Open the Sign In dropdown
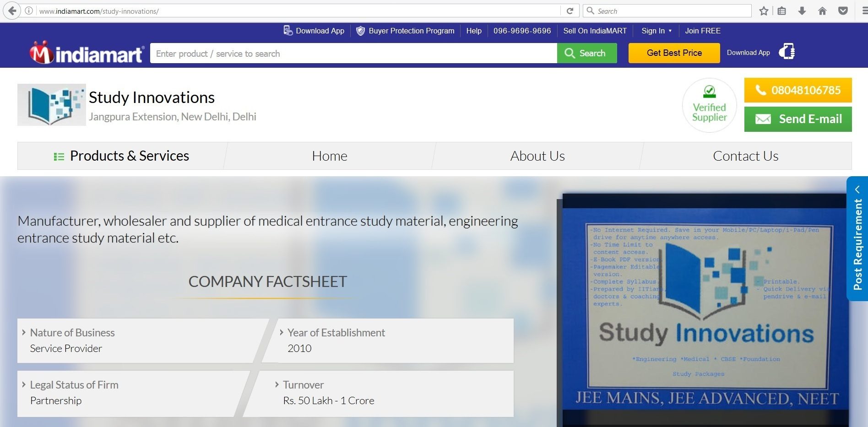The height and width of the screenshot is (427, 868). click(656, 31)
